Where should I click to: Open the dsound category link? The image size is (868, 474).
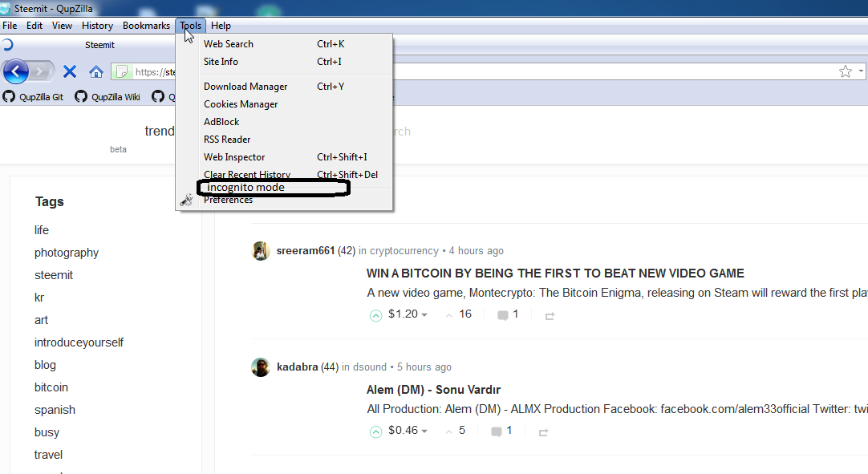pos(370,367)
